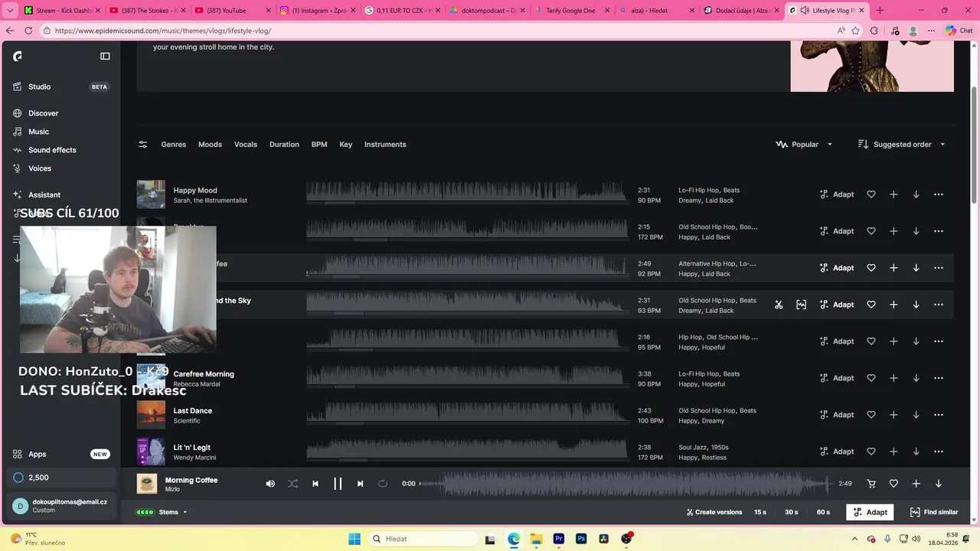The width and height of the screenshot is (980, 551).
Task: Open the Windows Start menu
Action: coord(354,539)
